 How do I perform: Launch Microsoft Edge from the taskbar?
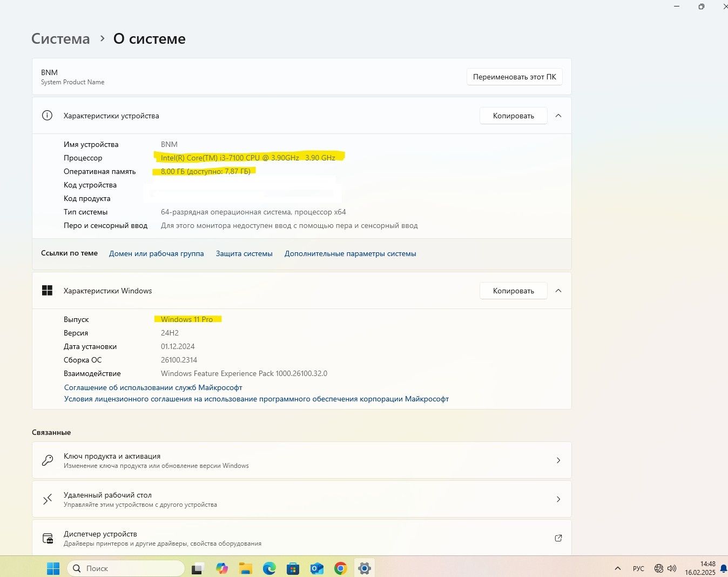(269, 568)
